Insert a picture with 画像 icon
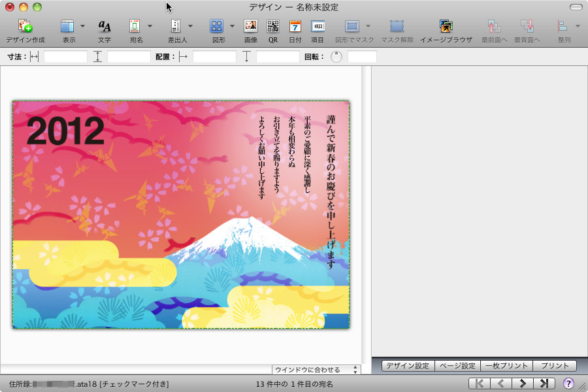Image resolution: width=588 pixels, height=392 pixels. coord(250,27)
